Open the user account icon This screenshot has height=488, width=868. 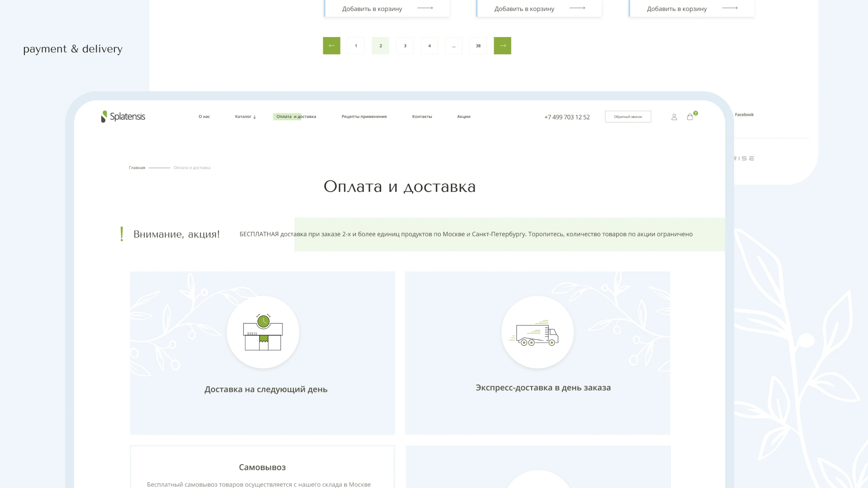tap(674, 117)
